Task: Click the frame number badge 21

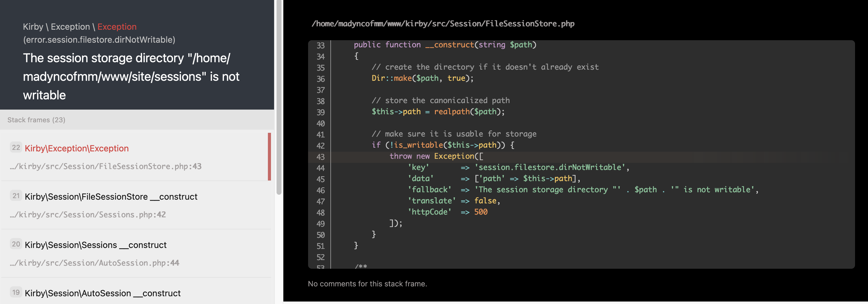Action: 16,195
